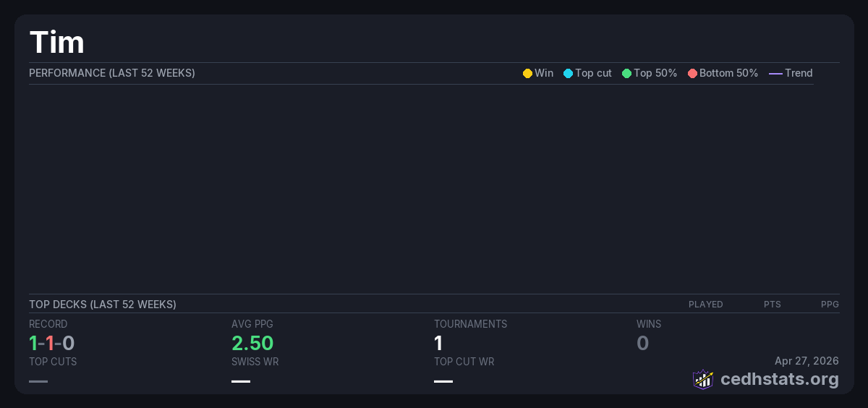The width and height of the screenshot is (868, 408).
Task: Click the Top Decks (Last 52 Weeks) heading
Action: click(x=103, y=305)
